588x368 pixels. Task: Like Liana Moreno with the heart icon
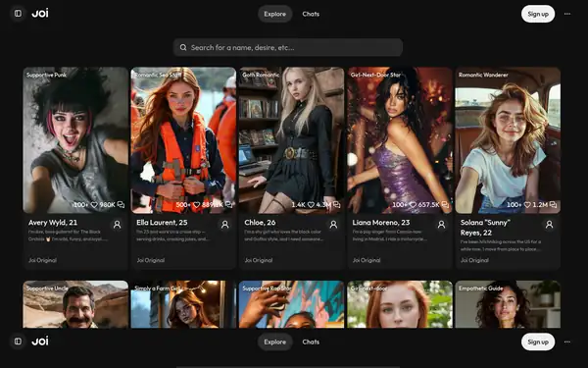point(413,205)
